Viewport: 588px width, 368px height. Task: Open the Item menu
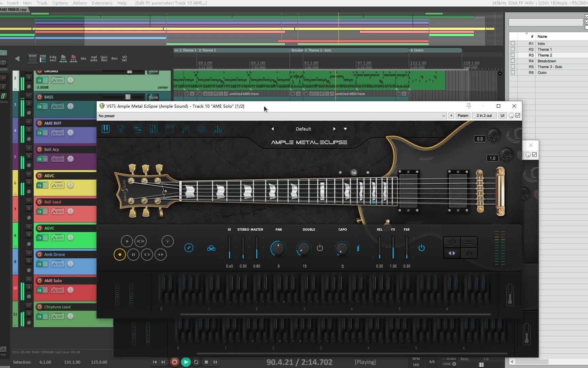[28, 3]
